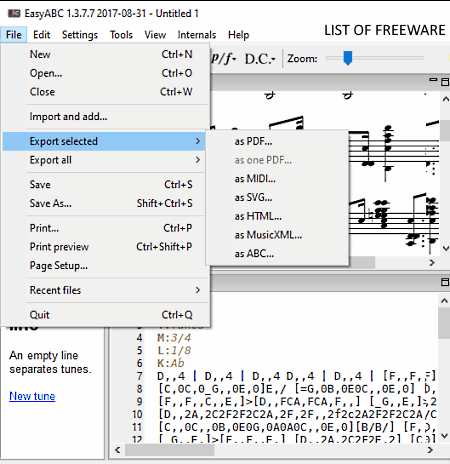This screenshot has height=464, width=450.
Task: Choose Save from the File menu
Action: pos(106,185)
